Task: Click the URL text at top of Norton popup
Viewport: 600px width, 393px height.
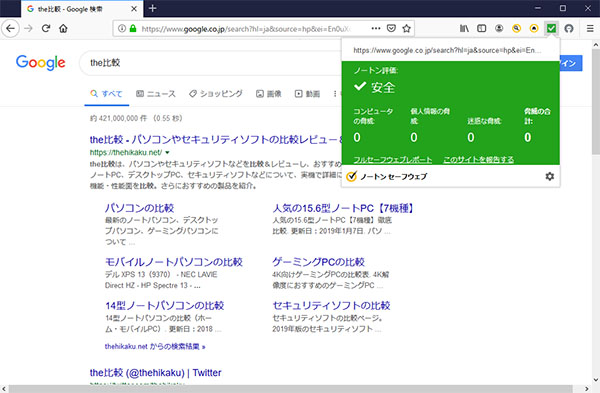Action: coord(447,50)
